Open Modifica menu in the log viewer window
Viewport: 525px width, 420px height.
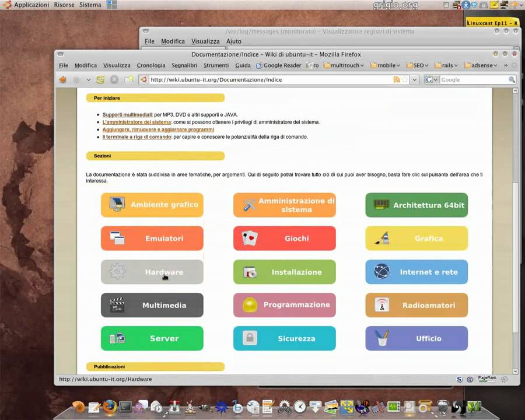pos(173,41)
